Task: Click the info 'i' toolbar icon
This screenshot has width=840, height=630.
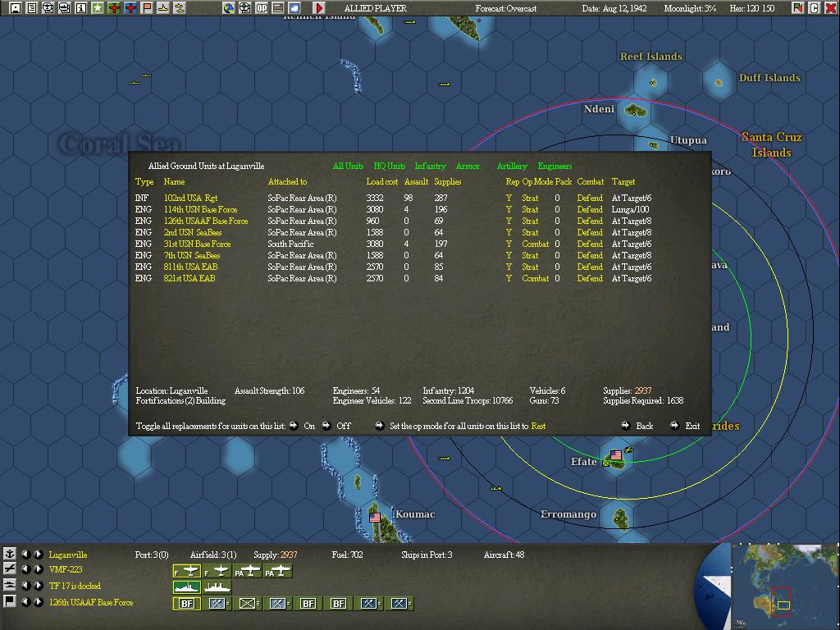Action: [81, 7]
